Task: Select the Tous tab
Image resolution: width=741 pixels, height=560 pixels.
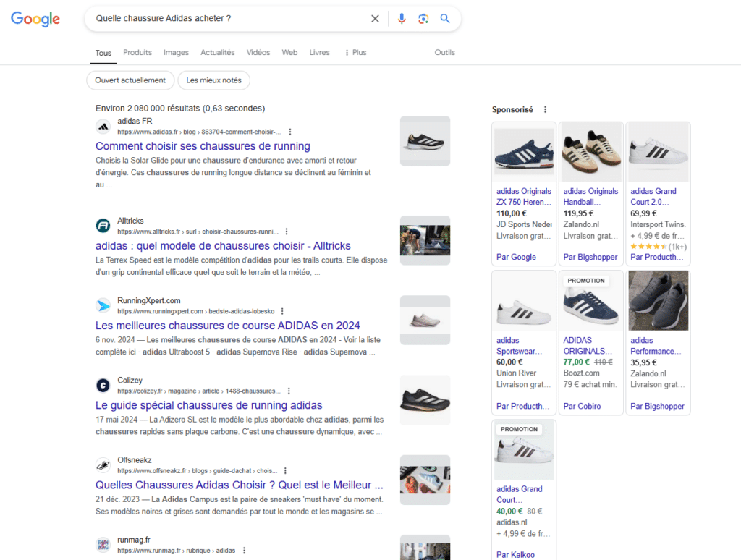Action: [103, 53]
